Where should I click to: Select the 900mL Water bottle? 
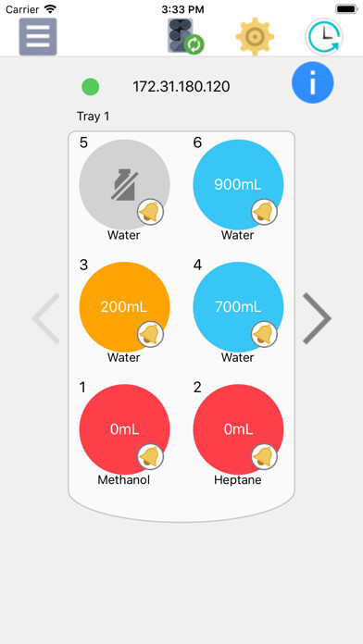(238, 185)
